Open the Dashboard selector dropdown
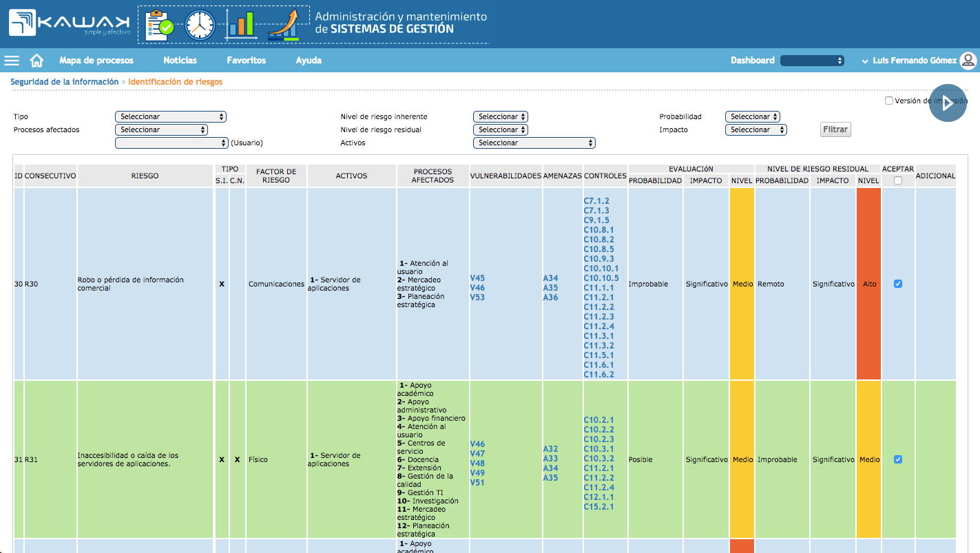980x553 pixels. (813, 61)
